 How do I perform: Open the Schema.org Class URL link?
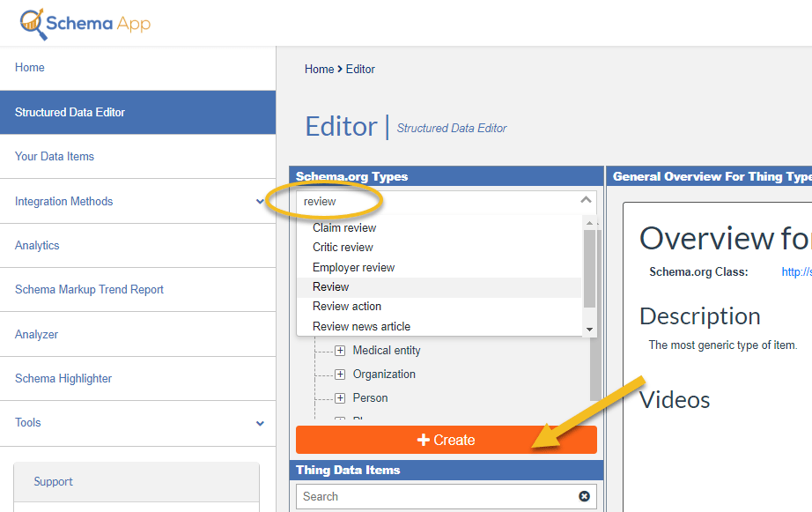[x=796, y=272]
